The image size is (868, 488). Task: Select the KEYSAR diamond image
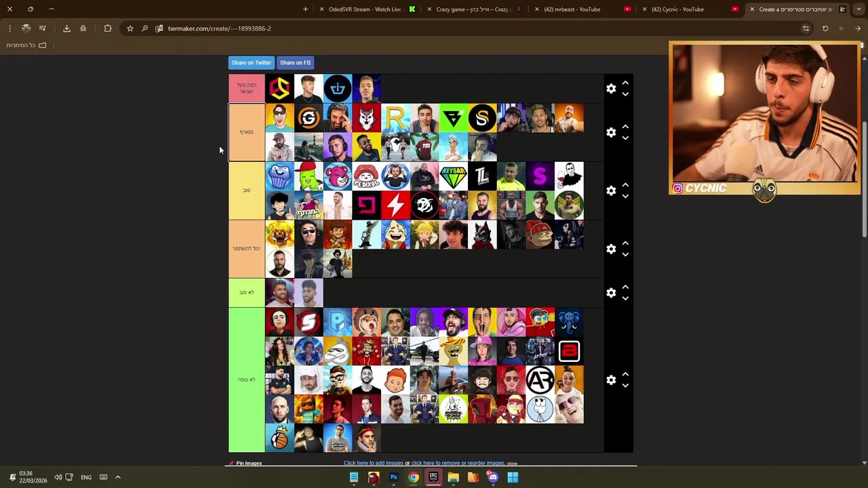click(x=454, y=176)
